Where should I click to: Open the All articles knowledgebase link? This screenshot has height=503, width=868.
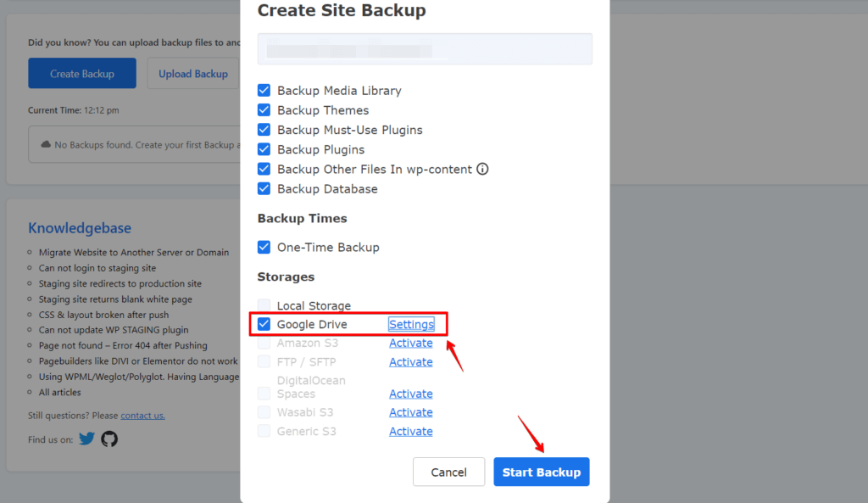pyautogui.click(x=60, y=392)
